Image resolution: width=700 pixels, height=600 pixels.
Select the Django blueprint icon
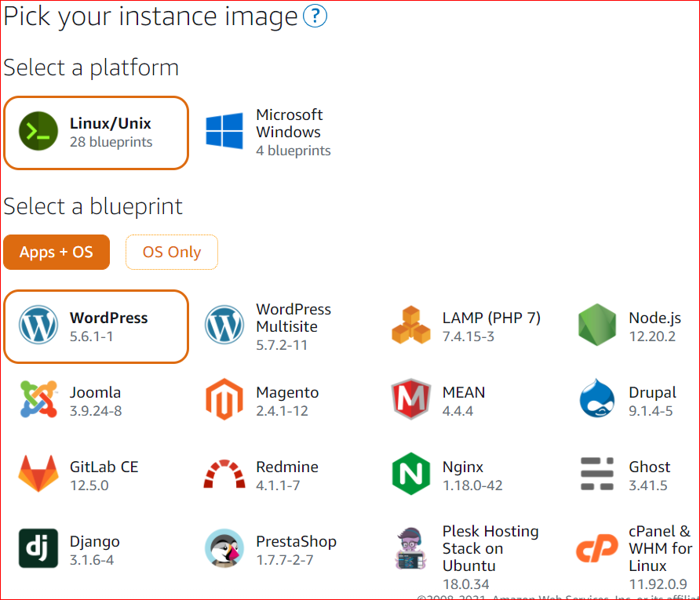[x=38, y=548]
